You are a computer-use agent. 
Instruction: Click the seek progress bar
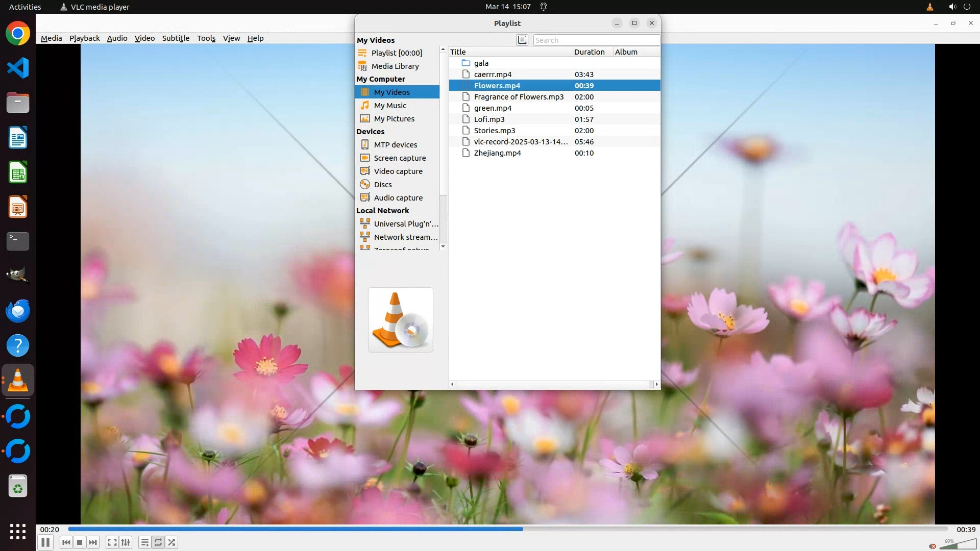tap(507, 529)
